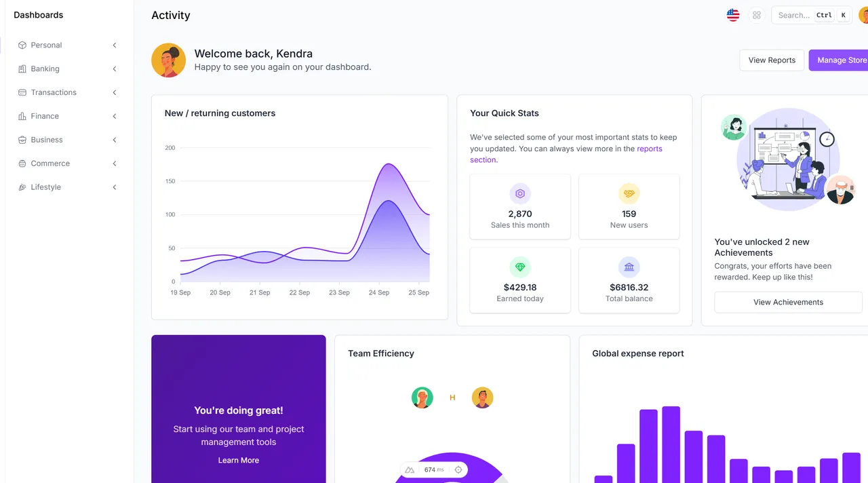
Task: Click the diamond icon above Sales this month
Action: pyautogui.click(x=520, y=193)
